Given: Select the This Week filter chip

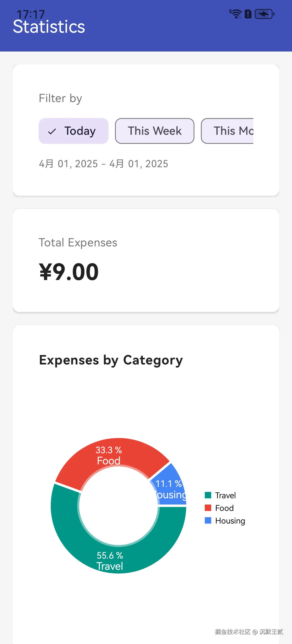Looking at the screenshot, I should pyautogui.click(x=155, y=131).
